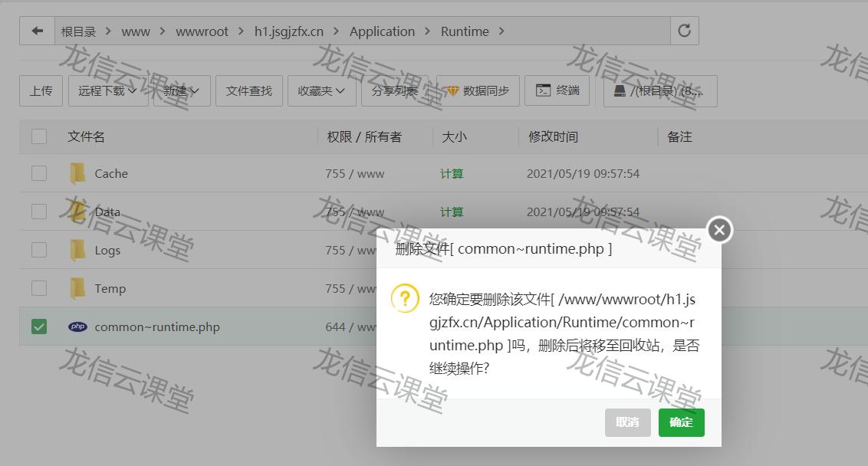The image size is (868, 466).
Task: Refresh the current directory listing
Action: pos(683,31)
